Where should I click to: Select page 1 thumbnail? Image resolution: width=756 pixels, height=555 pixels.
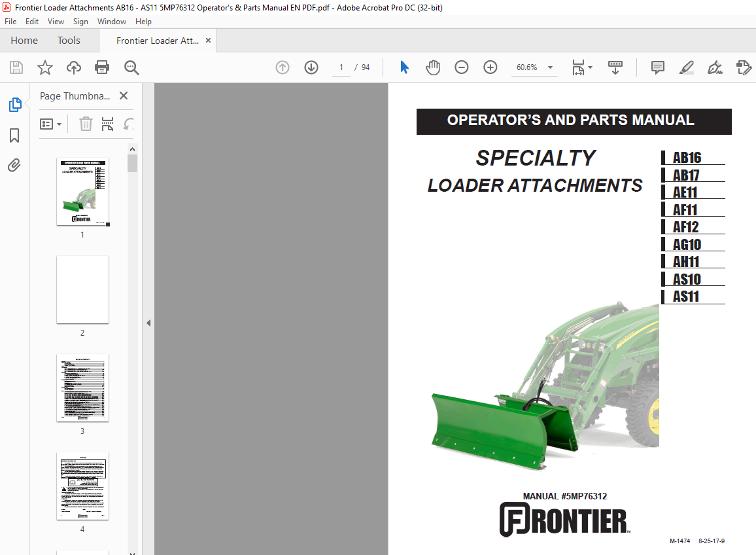pyautogui.click(x=82, y=192)
